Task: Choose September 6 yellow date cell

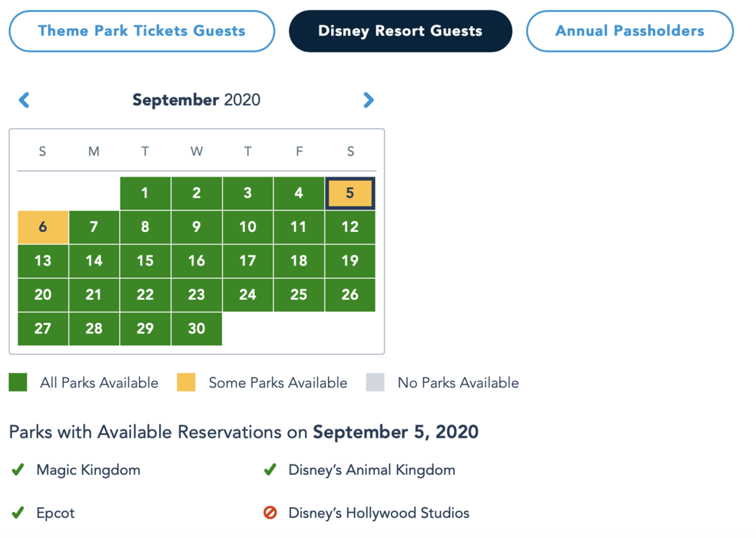Action: (x=43, y=227)
